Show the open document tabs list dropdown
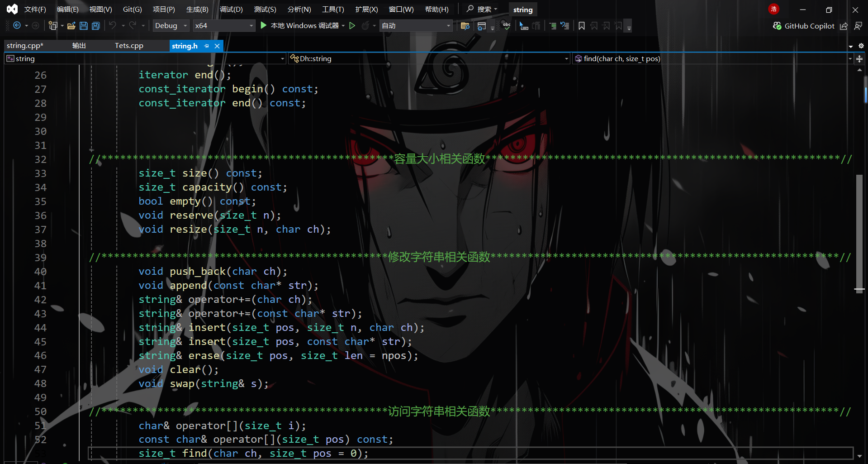 [851, 46]
